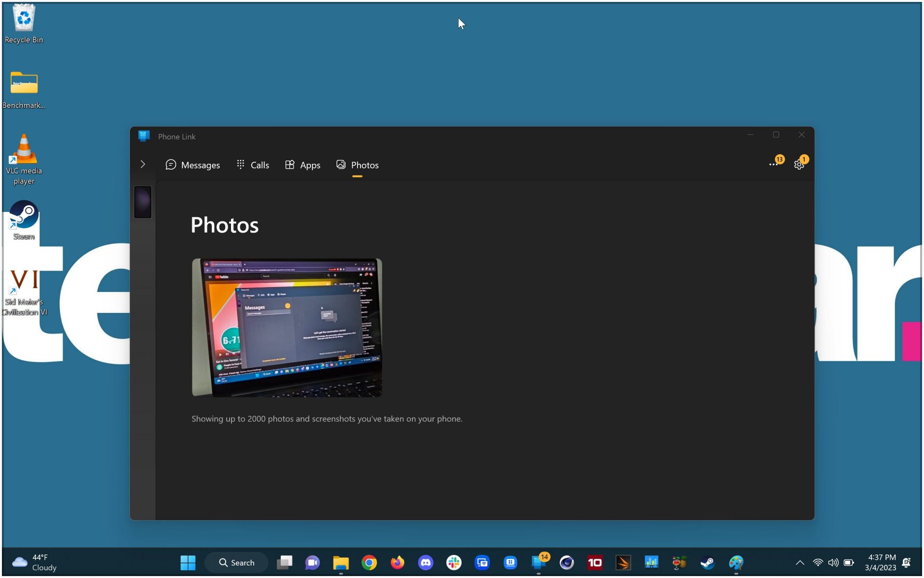
Task: Open Google Chrome from the taskbar
Action: [369, 563]
